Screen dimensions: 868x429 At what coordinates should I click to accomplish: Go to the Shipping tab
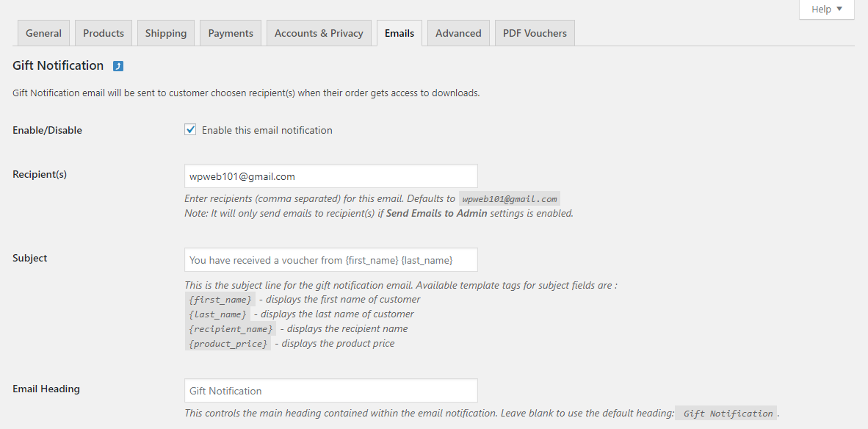point(165,33)
